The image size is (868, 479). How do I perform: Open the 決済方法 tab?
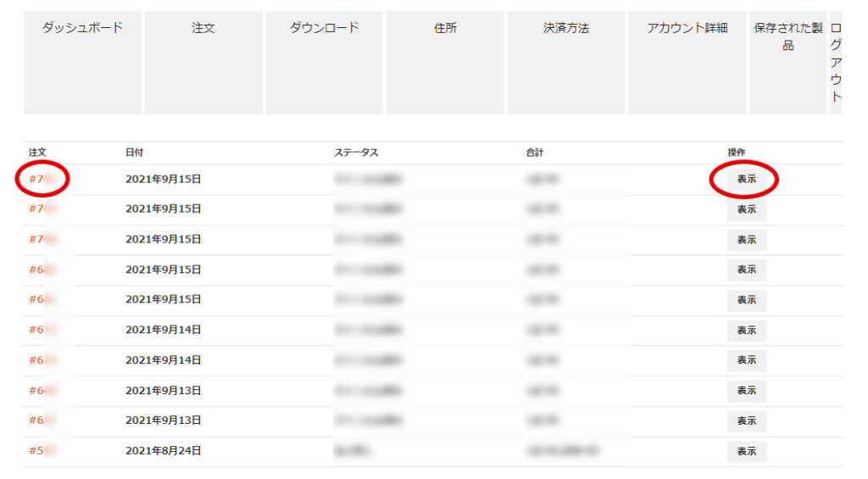pyautogui.click(x=566, y=63)
